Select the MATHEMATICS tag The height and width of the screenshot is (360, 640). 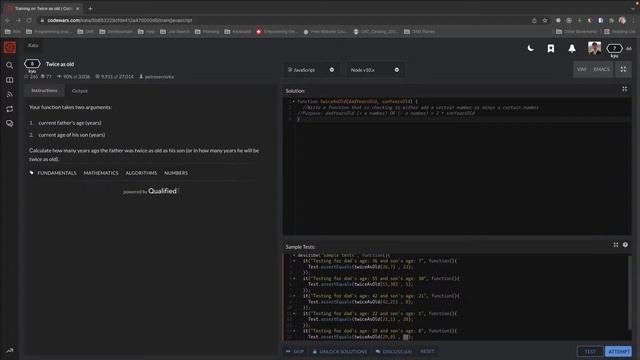click(x=101, y=173)
